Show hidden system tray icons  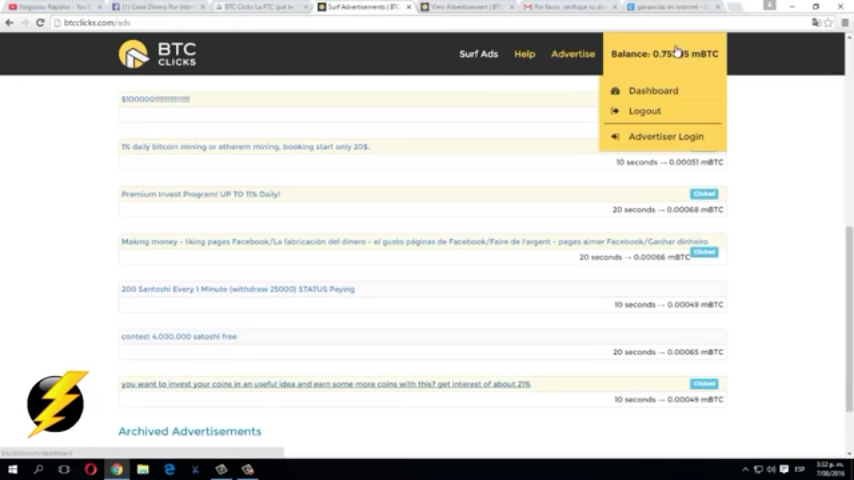745,469
